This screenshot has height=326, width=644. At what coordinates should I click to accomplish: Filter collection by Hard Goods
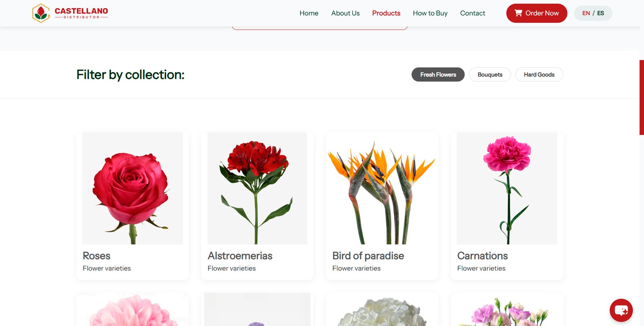click(x=539, y=74)
